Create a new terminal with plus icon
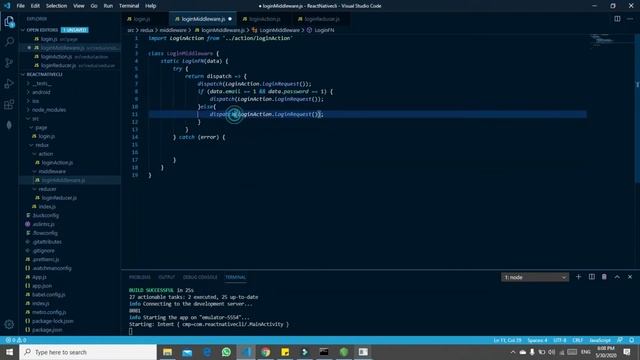The height and width of the screenshot is (360, 640). click(578, 277)
